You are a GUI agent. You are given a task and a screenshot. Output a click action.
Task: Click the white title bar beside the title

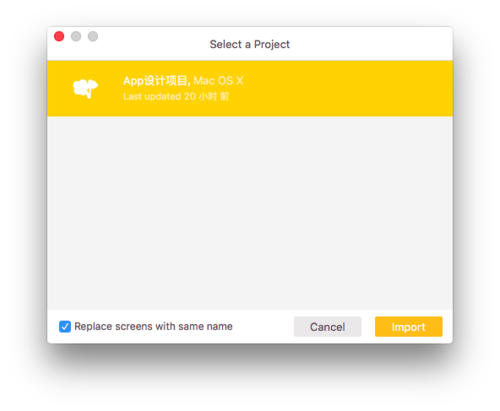[367, 44]
